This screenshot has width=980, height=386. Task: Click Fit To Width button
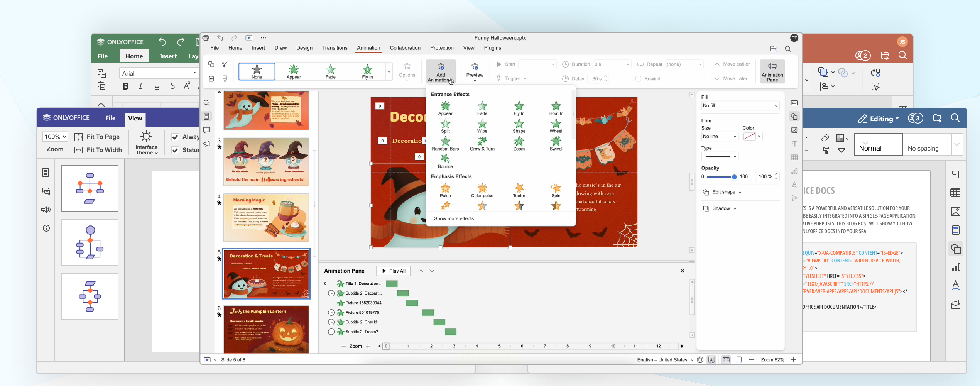(x=98, y=150)
